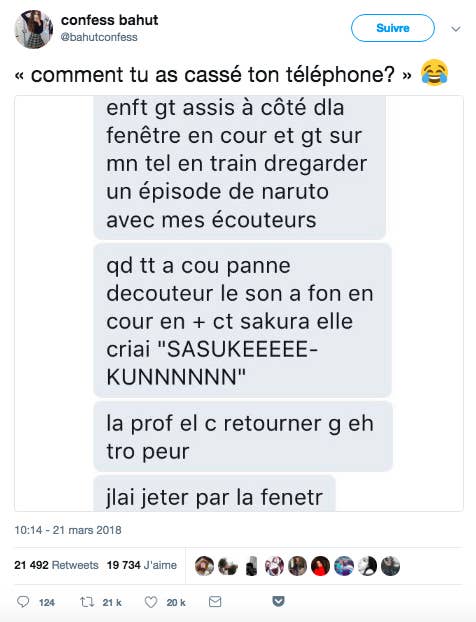Open the last liker avatar in the row
Viewport: 476px width, 622px height.
(390, 566)
